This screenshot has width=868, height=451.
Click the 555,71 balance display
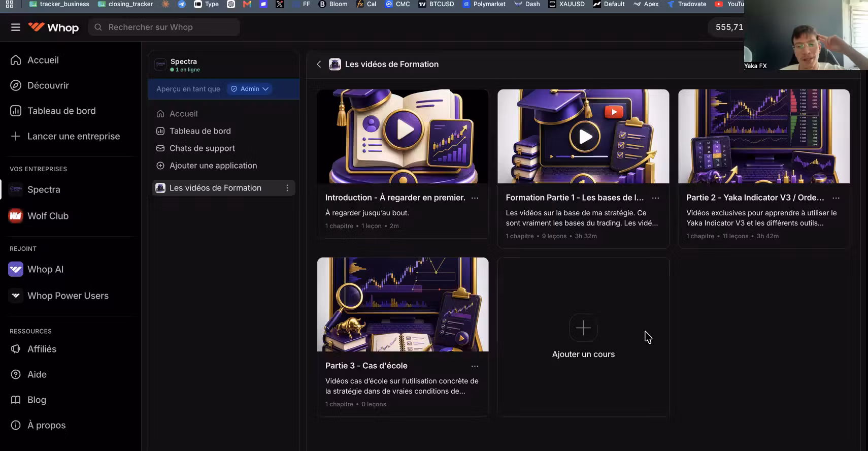[x=729, y=27]
